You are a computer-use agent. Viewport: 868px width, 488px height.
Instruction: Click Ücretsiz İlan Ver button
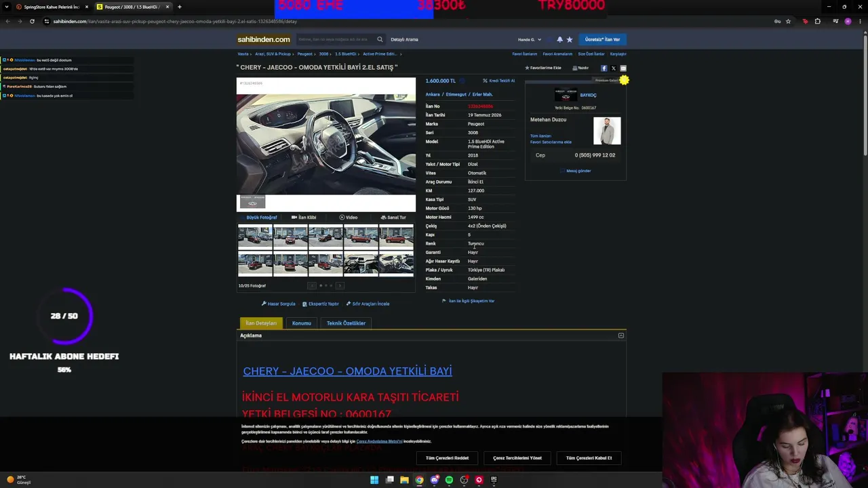tap(602, 39)
